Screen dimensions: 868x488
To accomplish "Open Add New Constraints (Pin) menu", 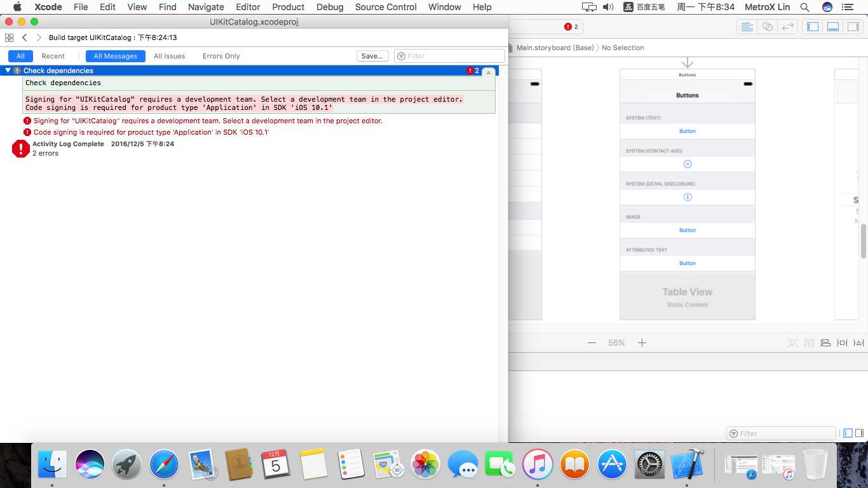I will pyautogui.click(x=842, y=342).
